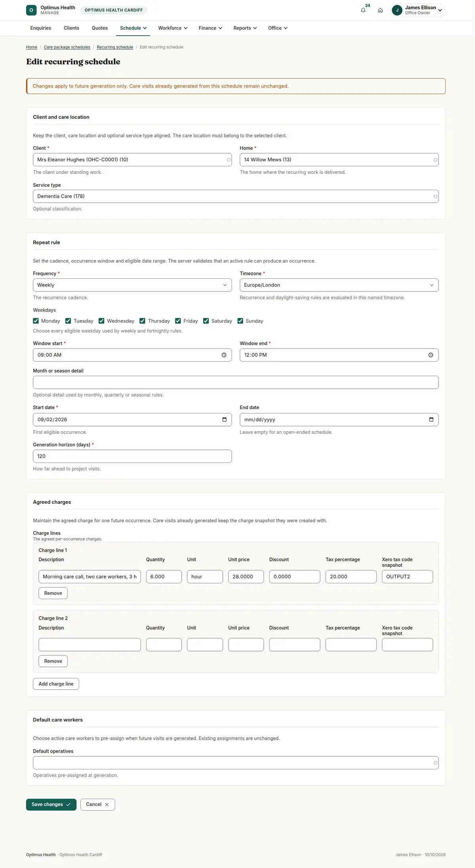Focus the Generation horizon days field
This screenshot has width=475, height=868.
(x=132, y=456)
